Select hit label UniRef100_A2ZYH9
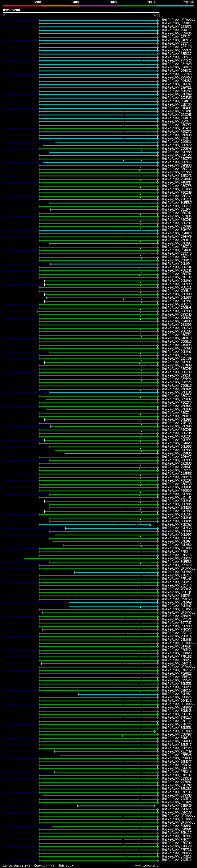This screenshot has height=868, width=197. point(176,752)
